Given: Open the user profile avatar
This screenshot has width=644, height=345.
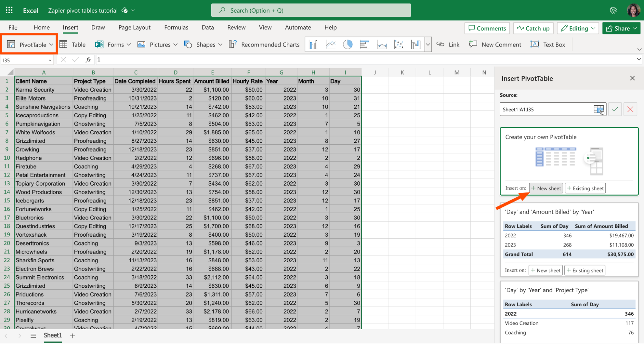Looking at the screenshot, I should 633,10.
